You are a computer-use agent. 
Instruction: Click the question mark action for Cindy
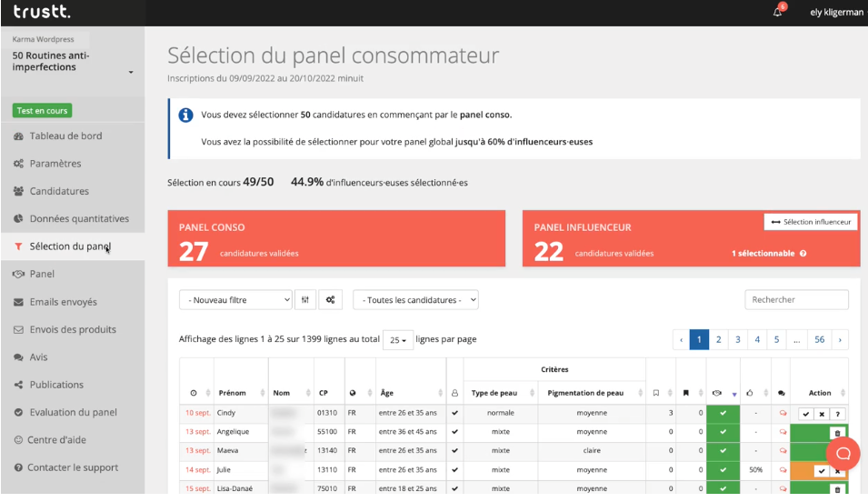(x=837, y=414)
